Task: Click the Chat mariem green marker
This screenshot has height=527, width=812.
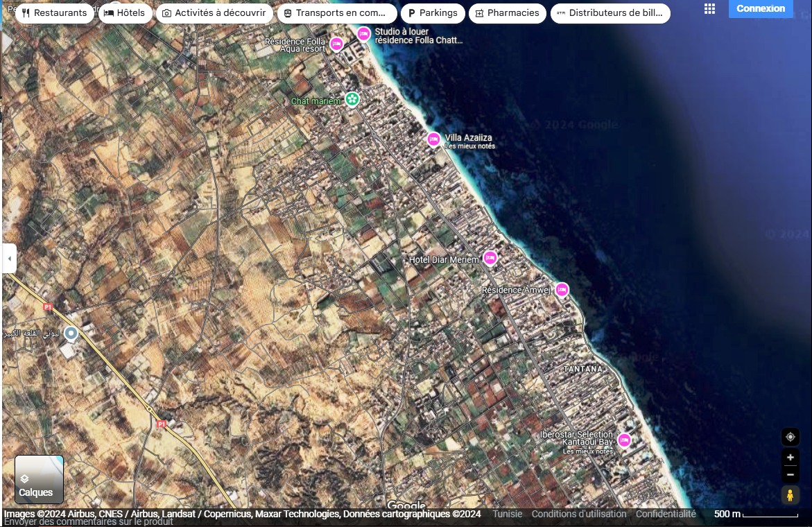Action: (352, 100)
